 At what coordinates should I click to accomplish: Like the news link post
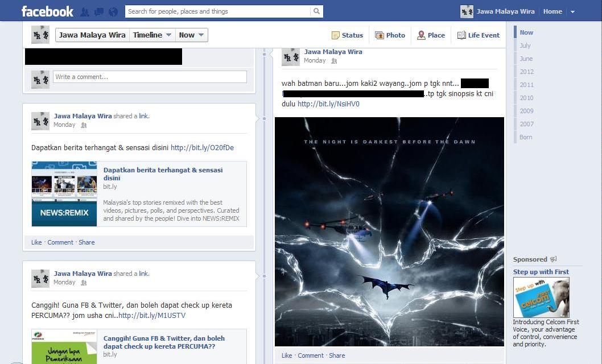pyautogui.click(x=36, y=242)
